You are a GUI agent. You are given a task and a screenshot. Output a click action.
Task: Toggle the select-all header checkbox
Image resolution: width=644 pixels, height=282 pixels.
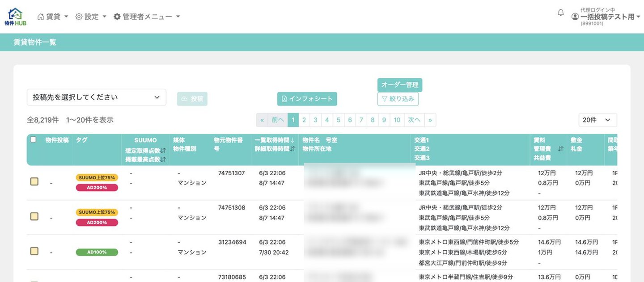[33, 139]
